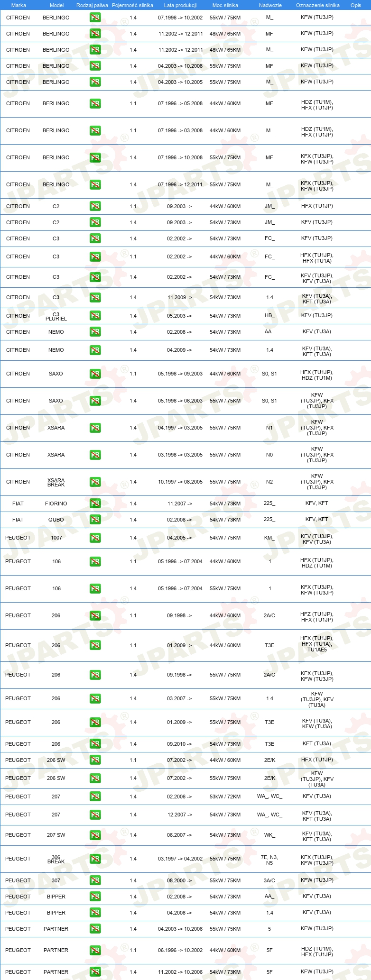371x980 pixels.
Task: Click the date 11.2002 -> 10.2006
Action: pyautogui.click(x=180, y=972)
